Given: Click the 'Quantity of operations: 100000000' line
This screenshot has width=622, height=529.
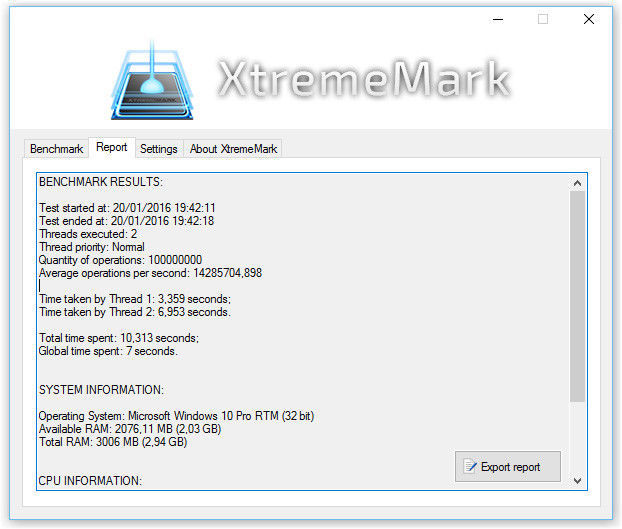Looking at the screenshot, I should 120,260.
